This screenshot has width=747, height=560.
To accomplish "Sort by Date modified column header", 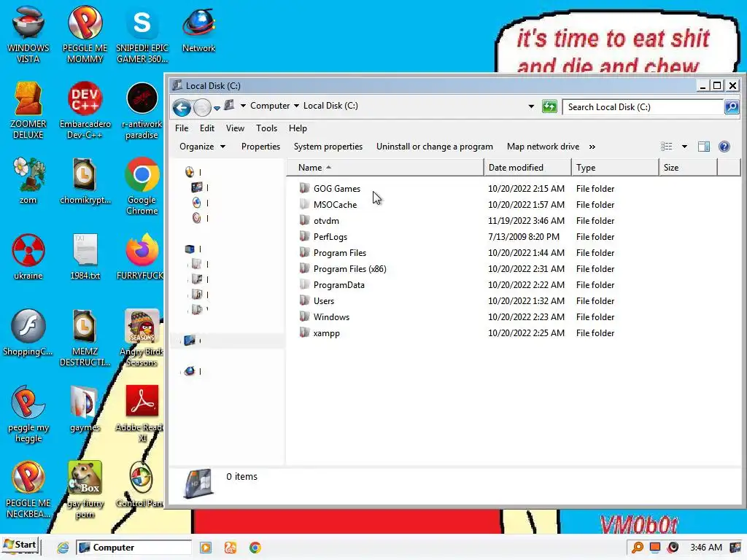I will point(527,168).
